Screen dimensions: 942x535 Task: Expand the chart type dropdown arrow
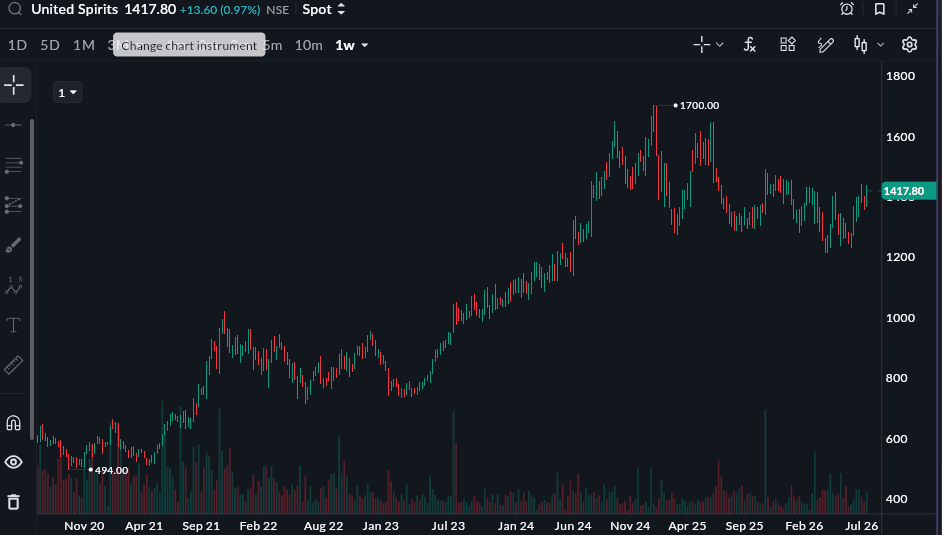coord(881,45)
